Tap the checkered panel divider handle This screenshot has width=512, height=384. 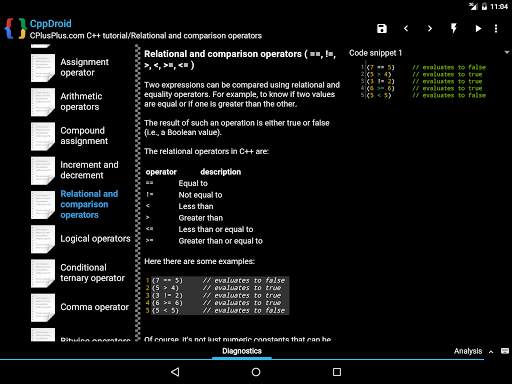(x=138, y=193)
